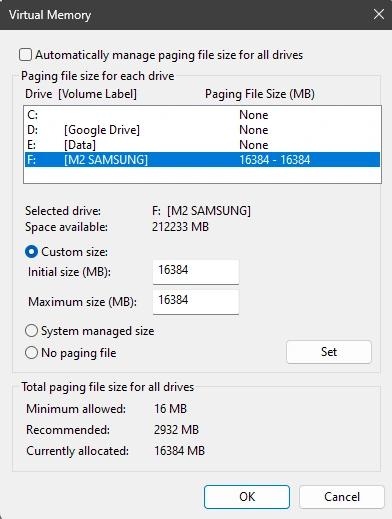392x519 pixels.
Task: Click the 16384 - 16384 paging size value
Action: 275,160
